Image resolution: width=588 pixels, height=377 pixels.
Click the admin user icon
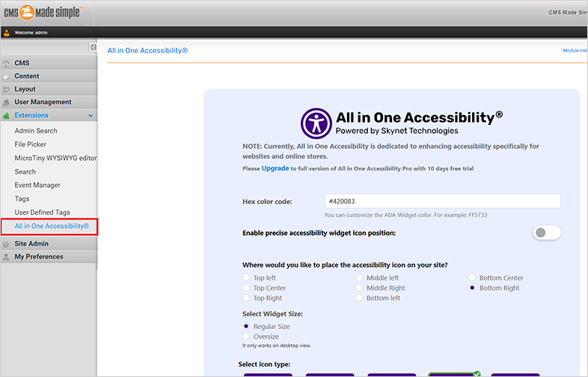[7, 33]
